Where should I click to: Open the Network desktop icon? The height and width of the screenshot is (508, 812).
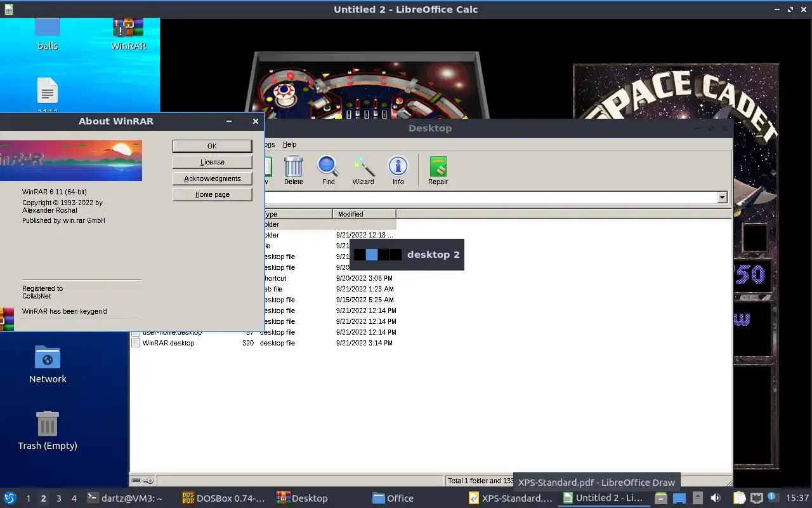click(x=48, y=358)
